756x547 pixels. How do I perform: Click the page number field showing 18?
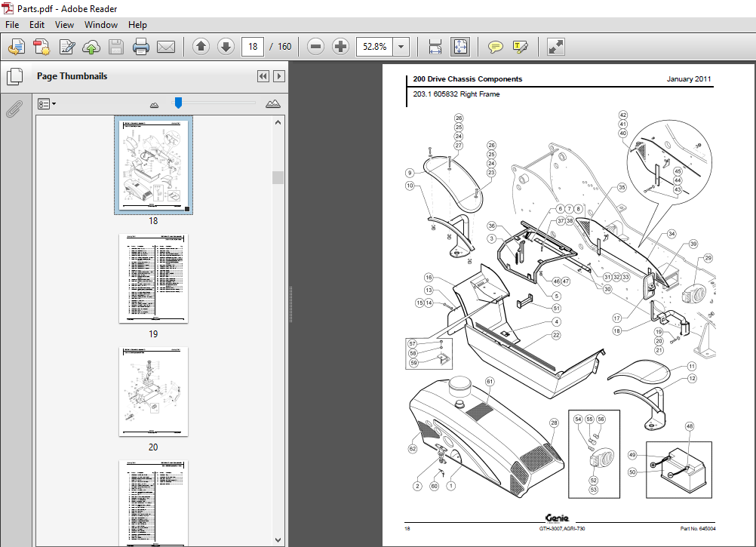tap(253, 47)
